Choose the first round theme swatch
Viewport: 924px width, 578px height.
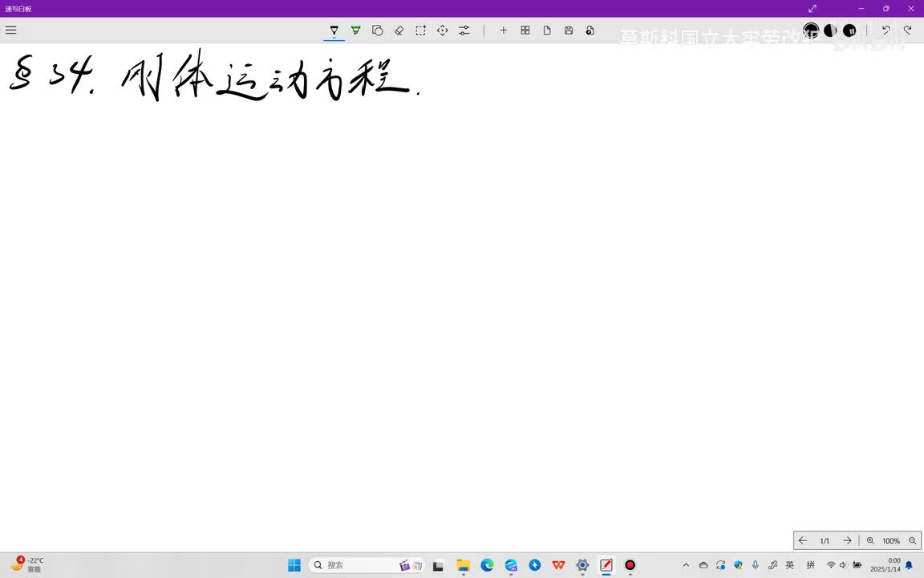811,30
